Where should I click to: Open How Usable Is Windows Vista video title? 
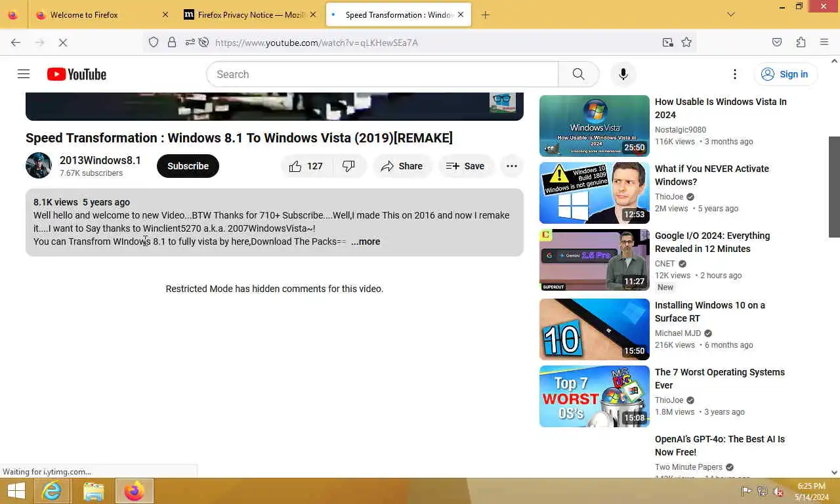721,108
